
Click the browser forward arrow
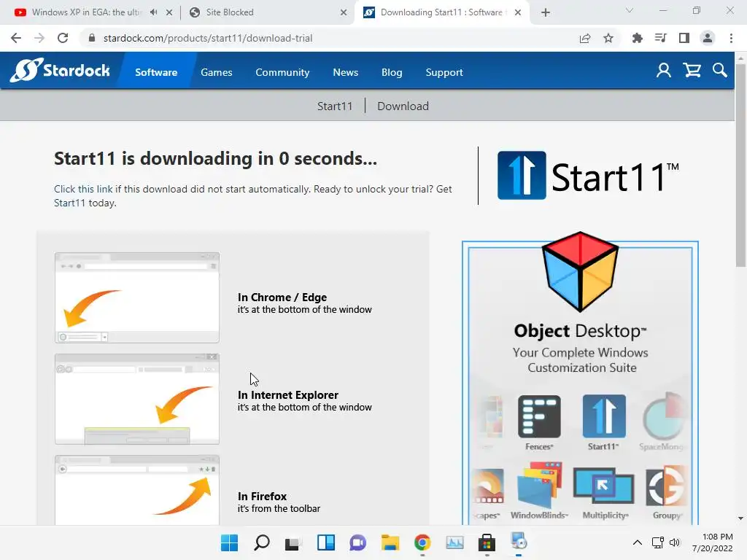39,38
